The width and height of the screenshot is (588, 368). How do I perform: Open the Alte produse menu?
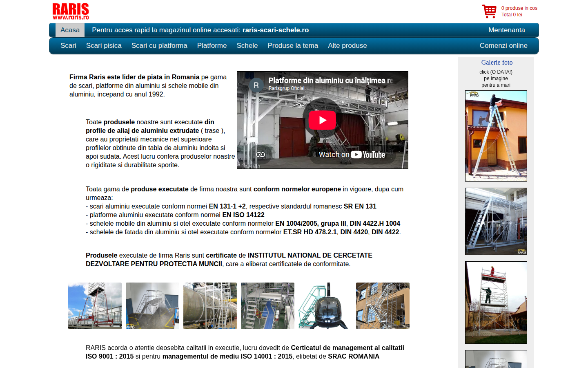[347, 46]
